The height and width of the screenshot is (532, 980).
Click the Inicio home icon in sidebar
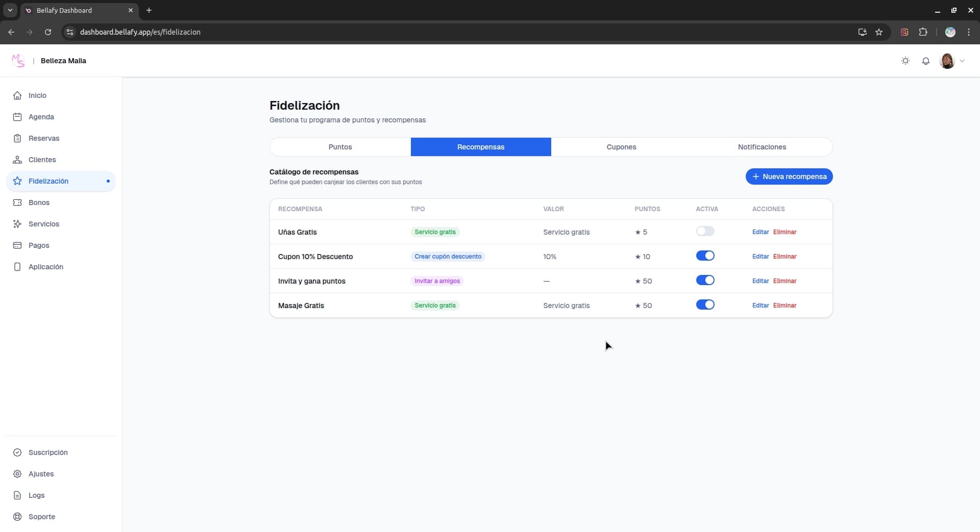(17, 95)
